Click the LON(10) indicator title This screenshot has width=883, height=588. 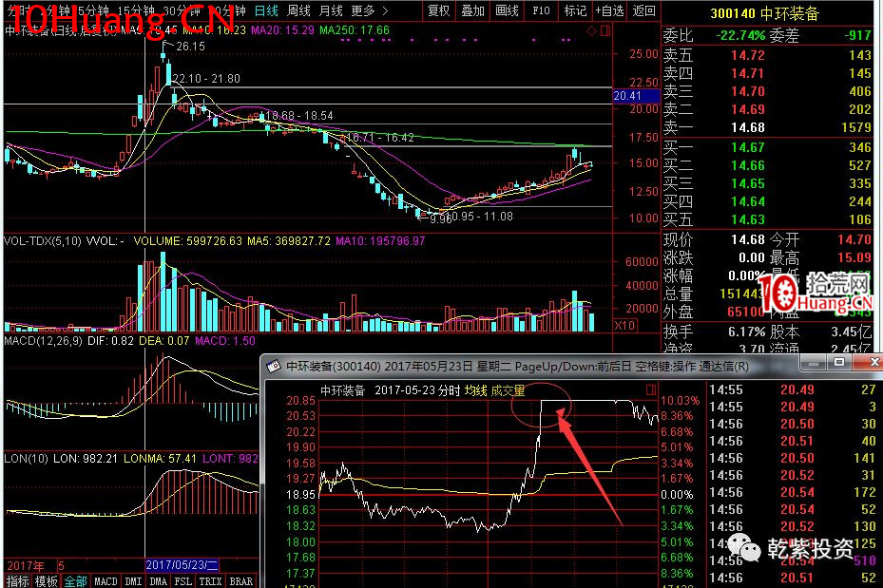27,459
